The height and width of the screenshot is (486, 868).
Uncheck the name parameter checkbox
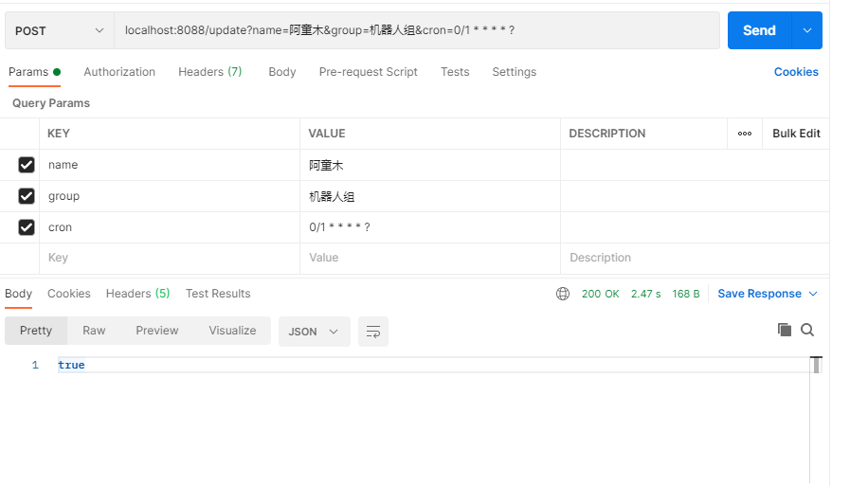pyautogui.click(x=26, y=165)
